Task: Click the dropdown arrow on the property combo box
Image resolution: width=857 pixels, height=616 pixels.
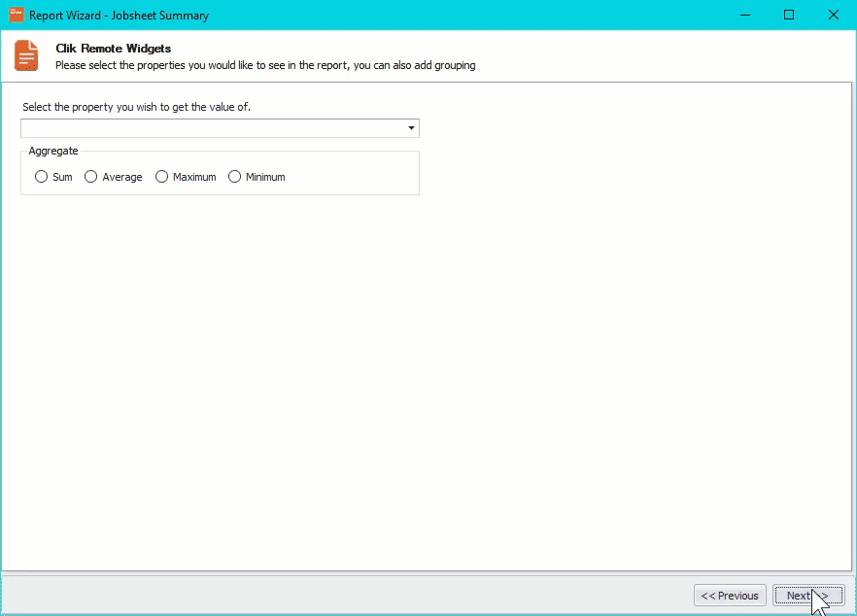Action: (410, 127)
